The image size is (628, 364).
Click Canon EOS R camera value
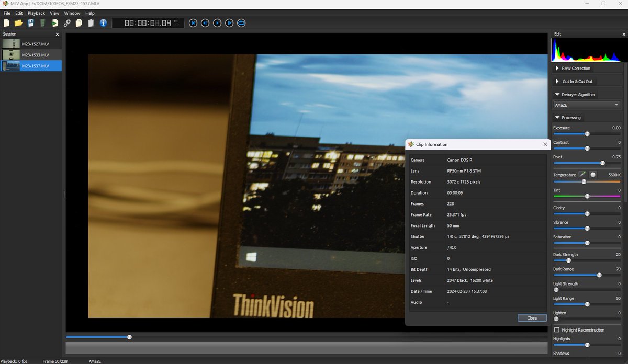click(x=459, y=160)
